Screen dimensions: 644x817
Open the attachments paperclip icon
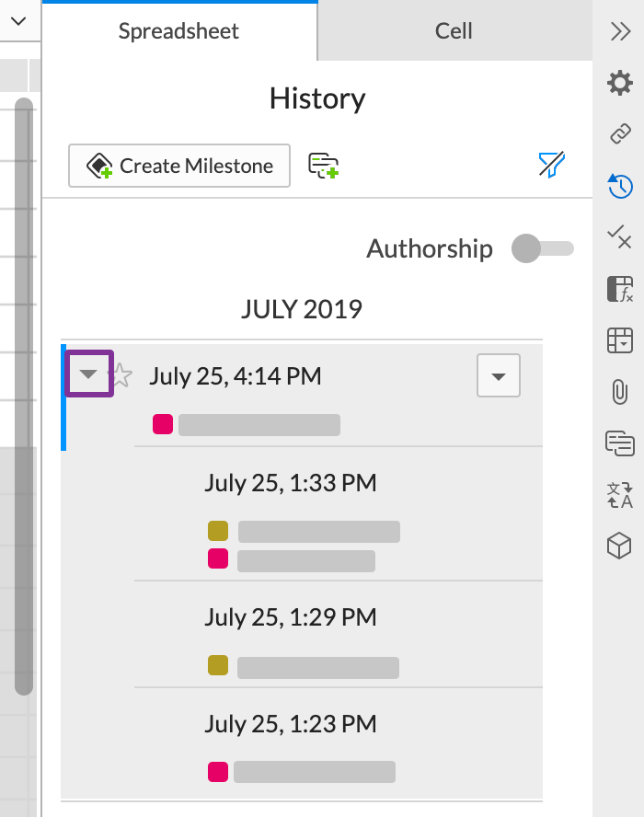(619, 392)
